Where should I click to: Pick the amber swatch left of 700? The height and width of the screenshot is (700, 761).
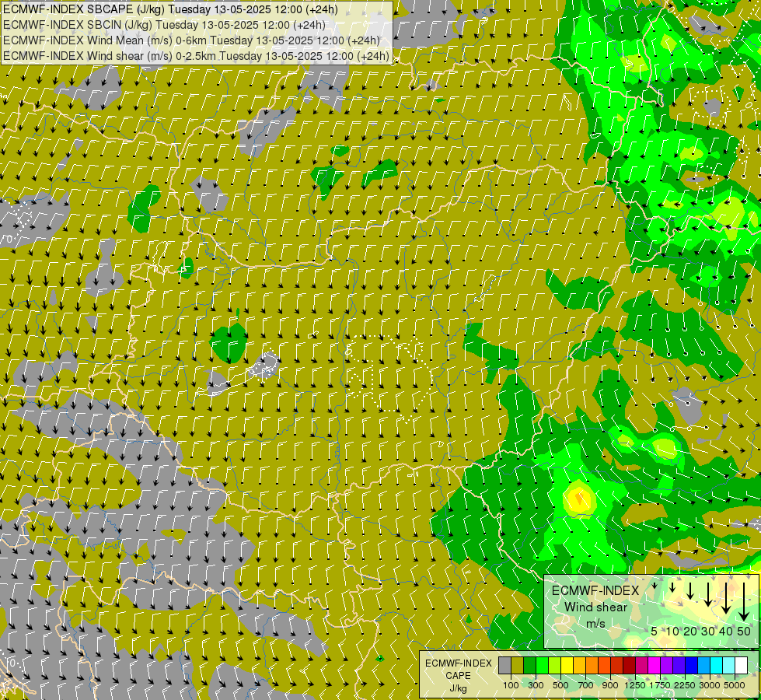(579, 665)
